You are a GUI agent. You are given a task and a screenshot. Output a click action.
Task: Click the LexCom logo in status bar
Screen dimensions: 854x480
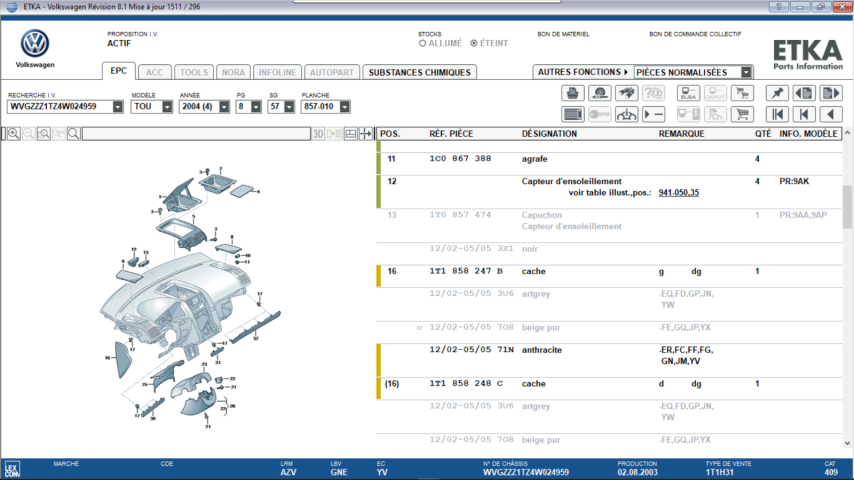coord(12,469)
